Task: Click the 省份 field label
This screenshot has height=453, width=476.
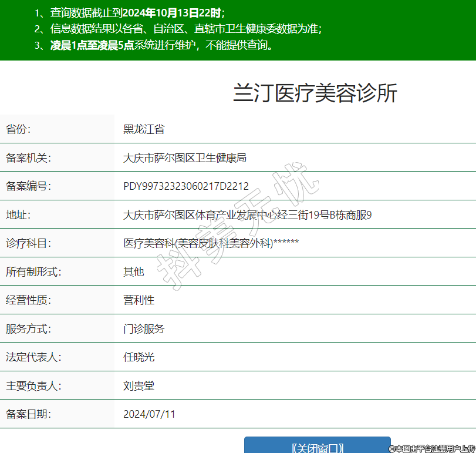Action: point(18,129)
